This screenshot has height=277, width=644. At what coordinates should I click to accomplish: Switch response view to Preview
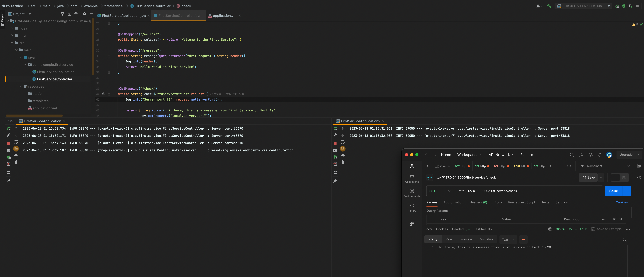466,239
